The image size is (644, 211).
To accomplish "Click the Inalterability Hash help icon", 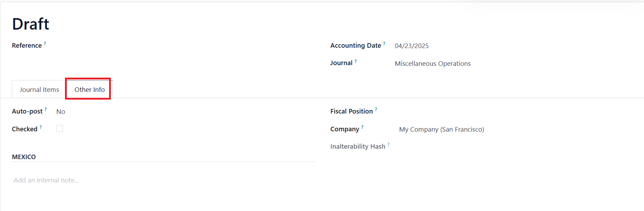I will [389, 144].
